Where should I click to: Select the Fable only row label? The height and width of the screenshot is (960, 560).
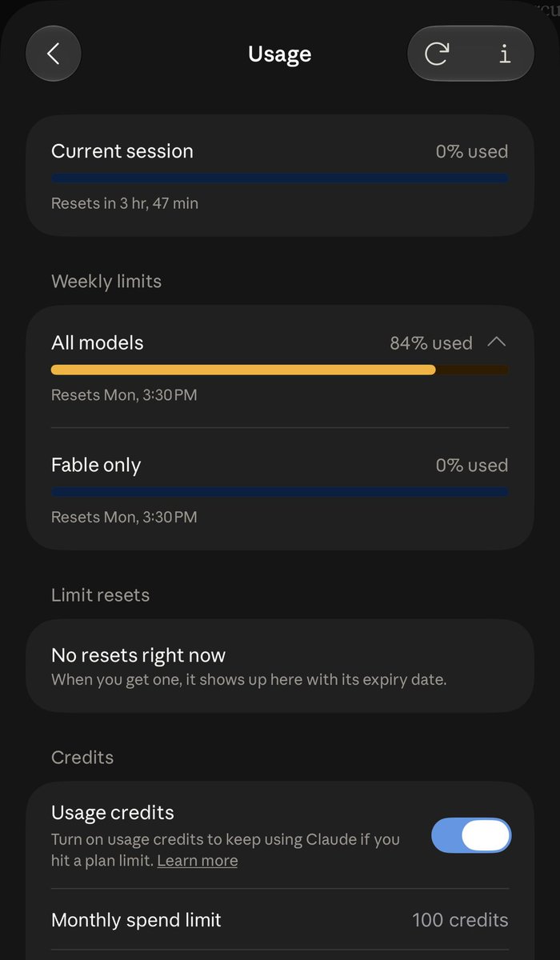click(96, 465)
